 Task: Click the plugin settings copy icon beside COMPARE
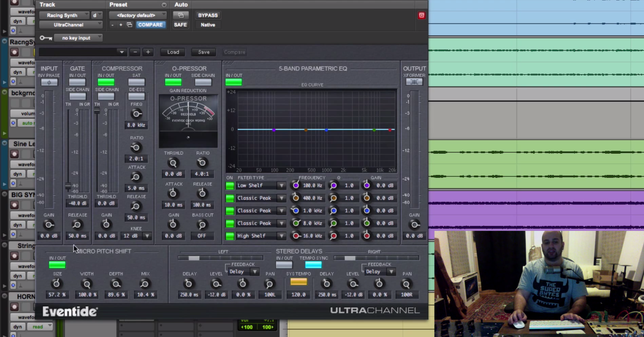coord(129,25)
